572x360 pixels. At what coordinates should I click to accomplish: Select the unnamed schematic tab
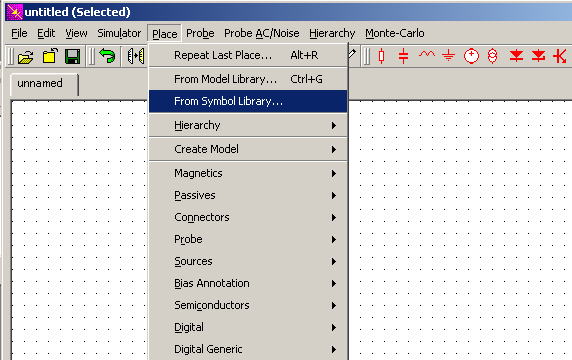[44, 84]
